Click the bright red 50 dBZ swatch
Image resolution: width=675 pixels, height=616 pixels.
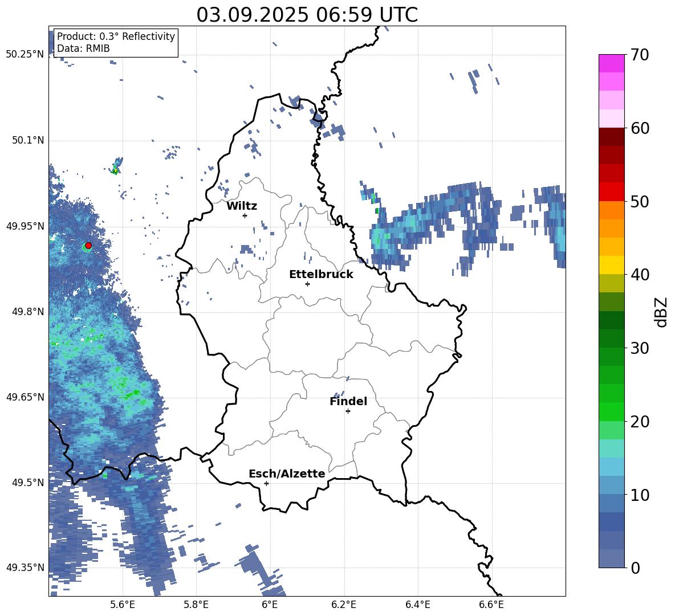pyautogui.click(x=611, y=192)
